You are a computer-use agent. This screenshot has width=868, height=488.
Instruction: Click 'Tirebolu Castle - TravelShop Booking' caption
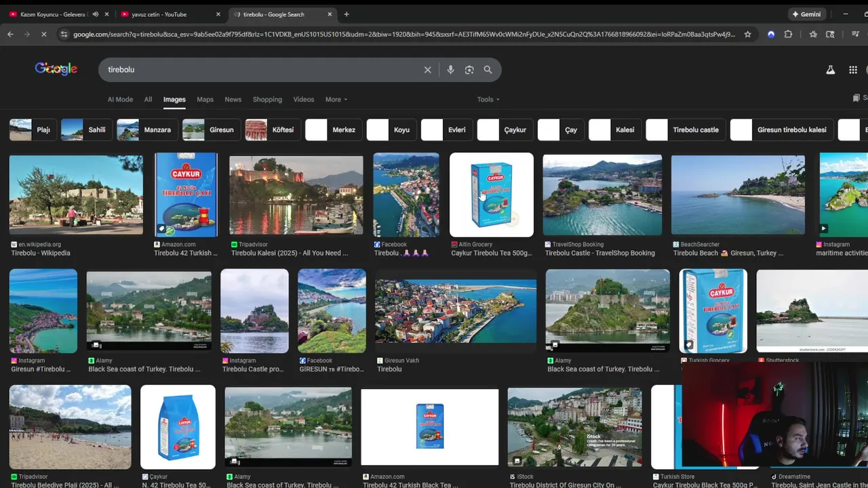(599, 253)
